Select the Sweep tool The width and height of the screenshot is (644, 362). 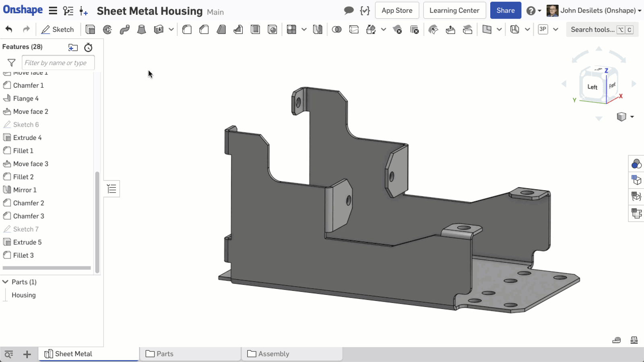pos(124,29)
